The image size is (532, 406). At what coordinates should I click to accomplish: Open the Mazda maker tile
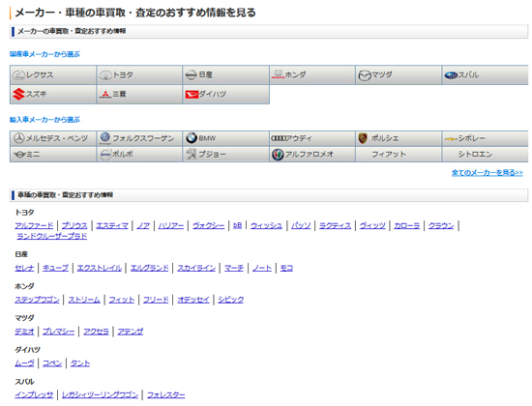point(399,75)
